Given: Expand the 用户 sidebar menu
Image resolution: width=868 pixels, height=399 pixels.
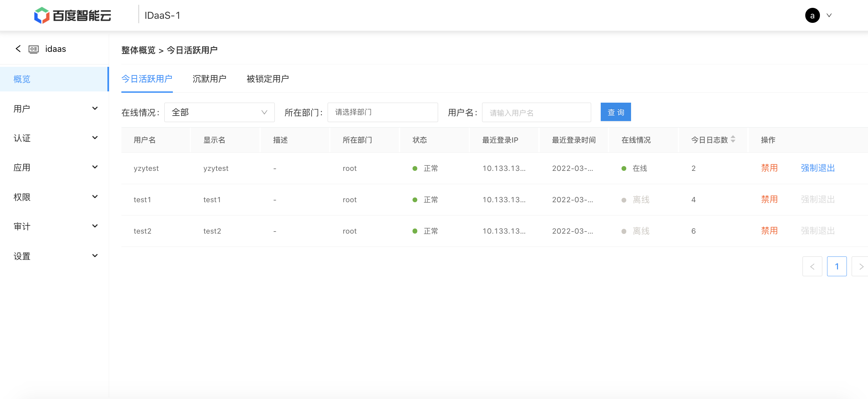Looking at the screenshot, I should point(54,108).
